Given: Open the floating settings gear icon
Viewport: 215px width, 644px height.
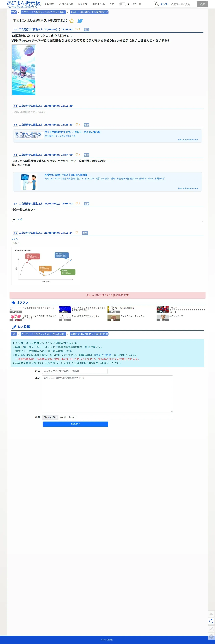Looking at the screenshot, I should [211, 636].
